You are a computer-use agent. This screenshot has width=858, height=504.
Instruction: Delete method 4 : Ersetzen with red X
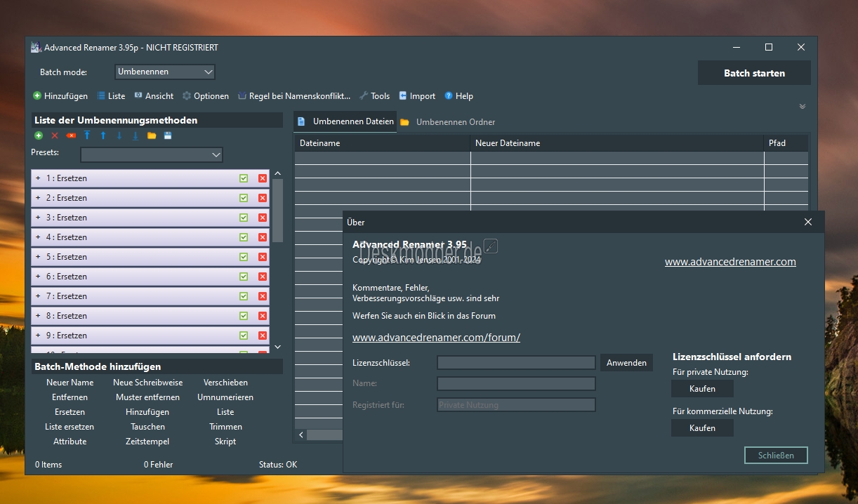[263, 237]
